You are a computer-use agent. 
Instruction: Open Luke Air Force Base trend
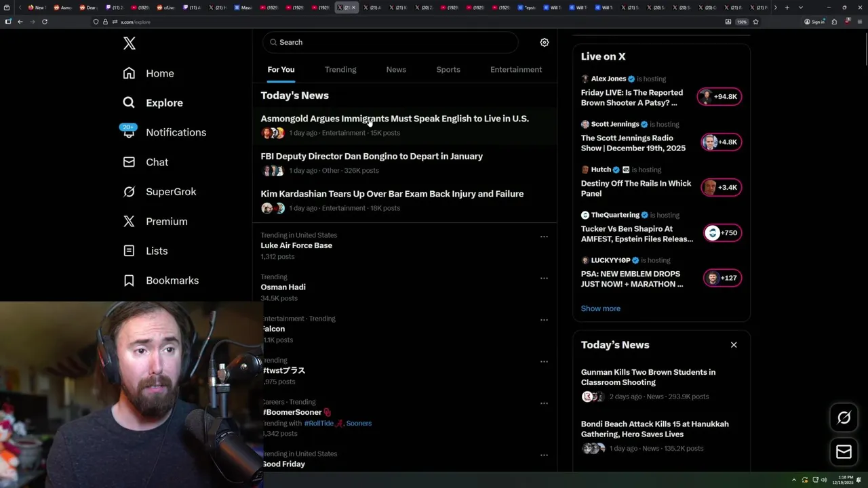pyautogui.click(x=296, y=245)
